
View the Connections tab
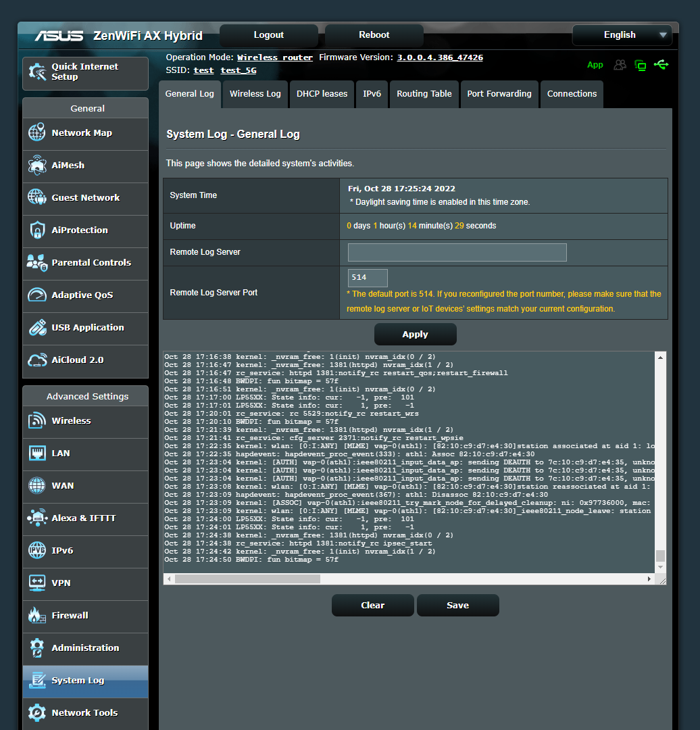(572, 94)
